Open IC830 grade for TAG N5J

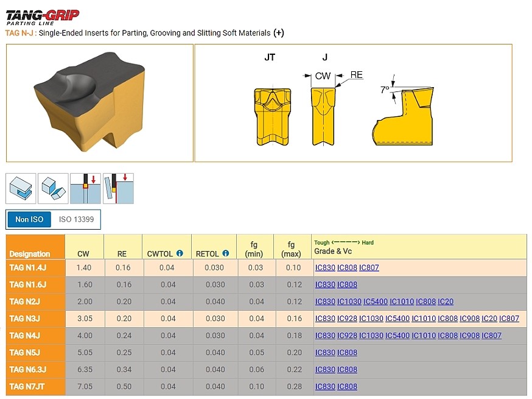(x=325, y=353)
